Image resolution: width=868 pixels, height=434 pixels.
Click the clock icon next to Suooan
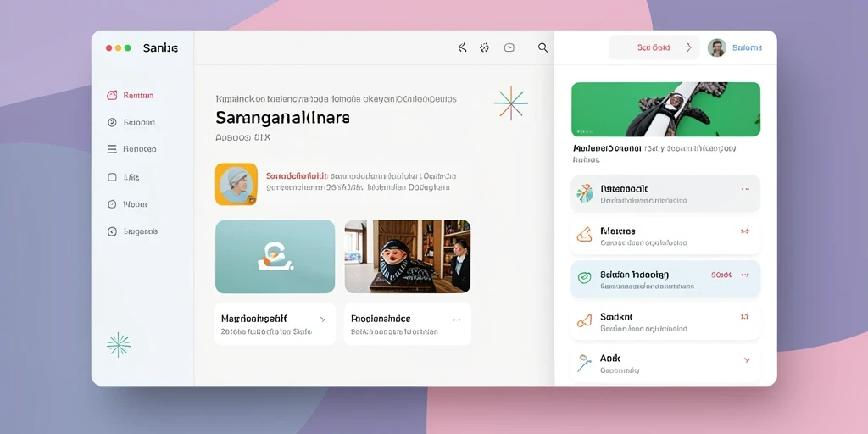112,122
